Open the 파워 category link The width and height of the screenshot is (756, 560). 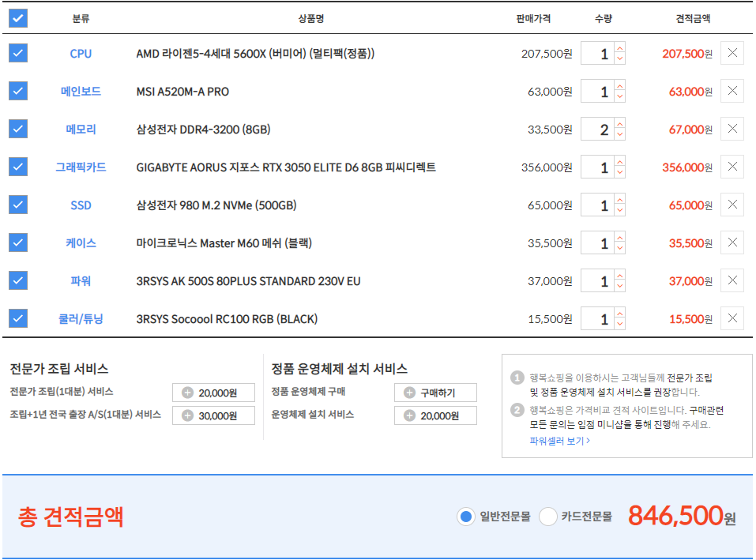(81, 281)
